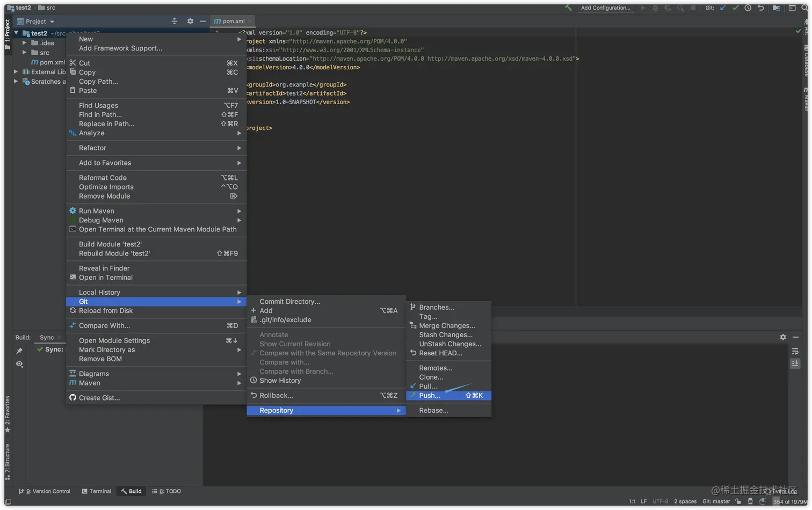Choose Branches... in Repository submenu
The width and height of the screenshot is (812, 510).
click(x=448, y=308)
